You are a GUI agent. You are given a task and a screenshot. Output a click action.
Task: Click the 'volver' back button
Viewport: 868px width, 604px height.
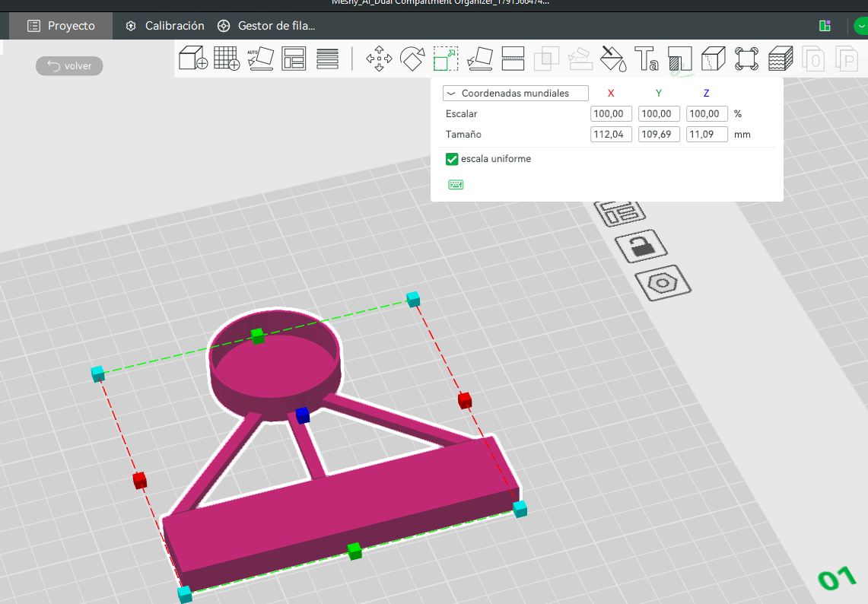tap(69, 66)
